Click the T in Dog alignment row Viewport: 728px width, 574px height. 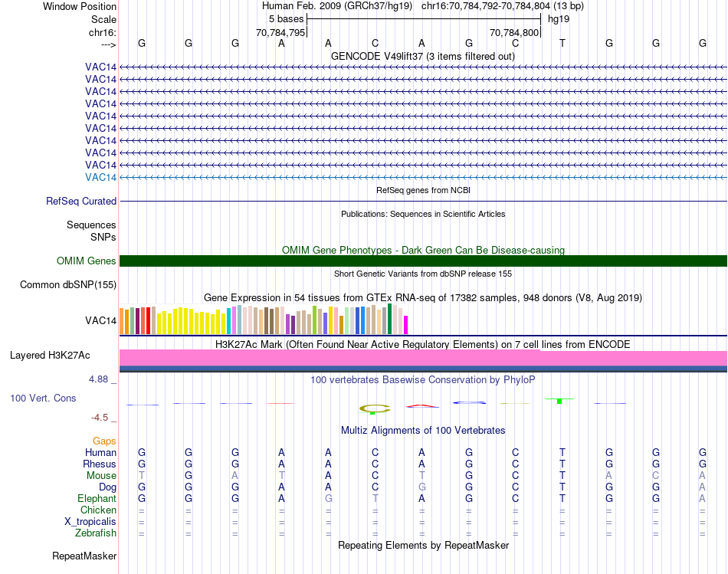click(562, 487)
